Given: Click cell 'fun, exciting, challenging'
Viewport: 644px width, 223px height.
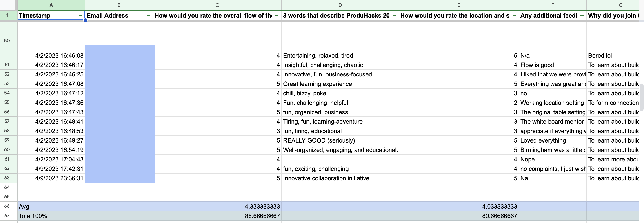Looking at the screenshot, I should point(340,169).
